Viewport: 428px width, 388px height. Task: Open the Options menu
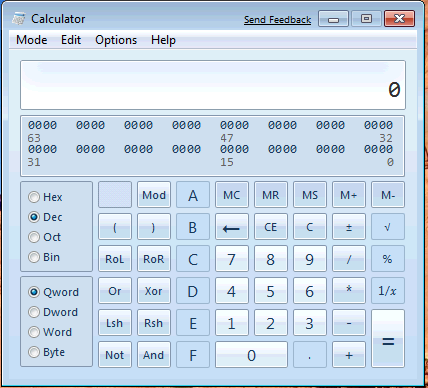coord(116,40)
